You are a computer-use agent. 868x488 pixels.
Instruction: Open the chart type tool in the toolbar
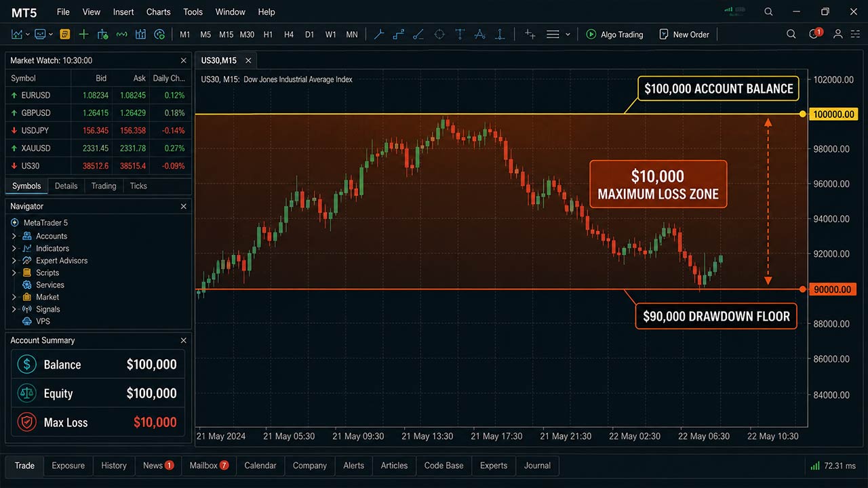pos(16,34)
